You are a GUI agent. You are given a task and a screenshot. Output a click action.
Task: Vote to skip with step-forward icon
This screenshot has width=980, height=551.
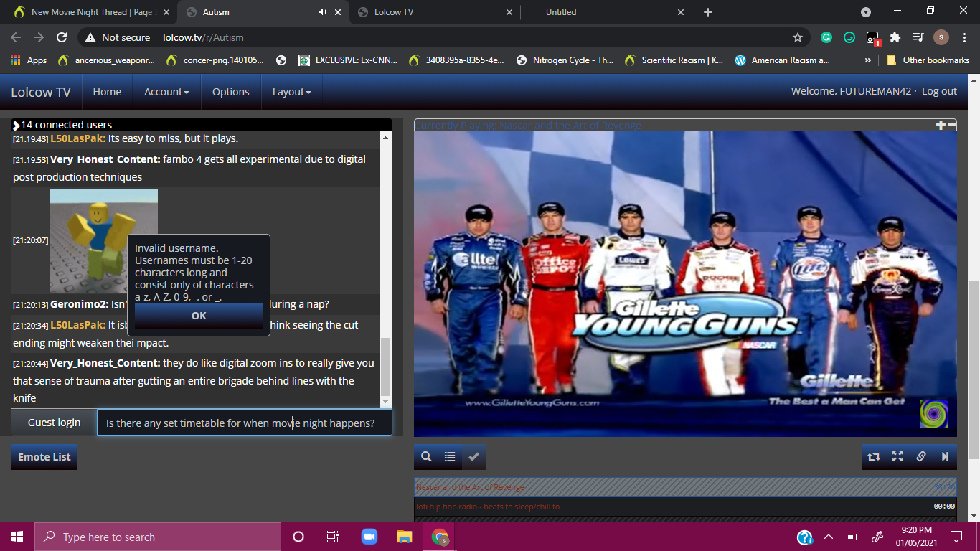tap(945, 456)
